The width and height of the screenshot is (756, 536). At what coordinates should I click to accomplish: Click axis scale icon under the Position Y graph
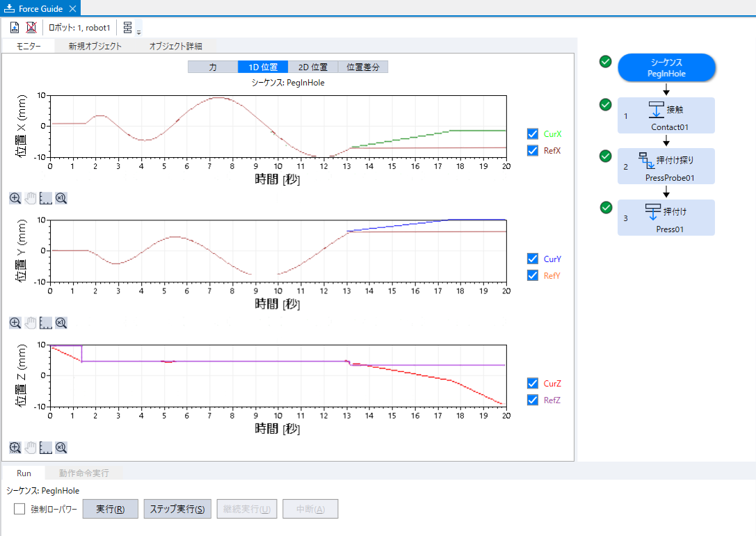click(x=46, y=323)
